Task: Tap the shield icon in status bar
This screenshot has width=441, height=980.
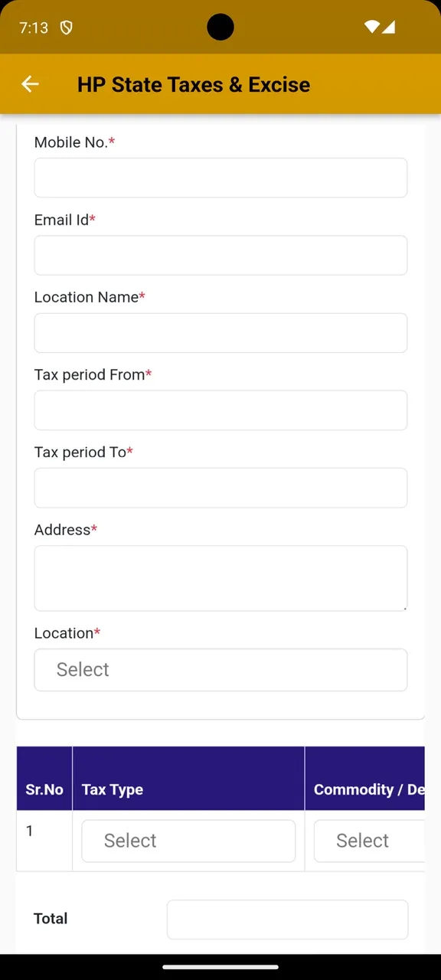Action: click(67, 28)
